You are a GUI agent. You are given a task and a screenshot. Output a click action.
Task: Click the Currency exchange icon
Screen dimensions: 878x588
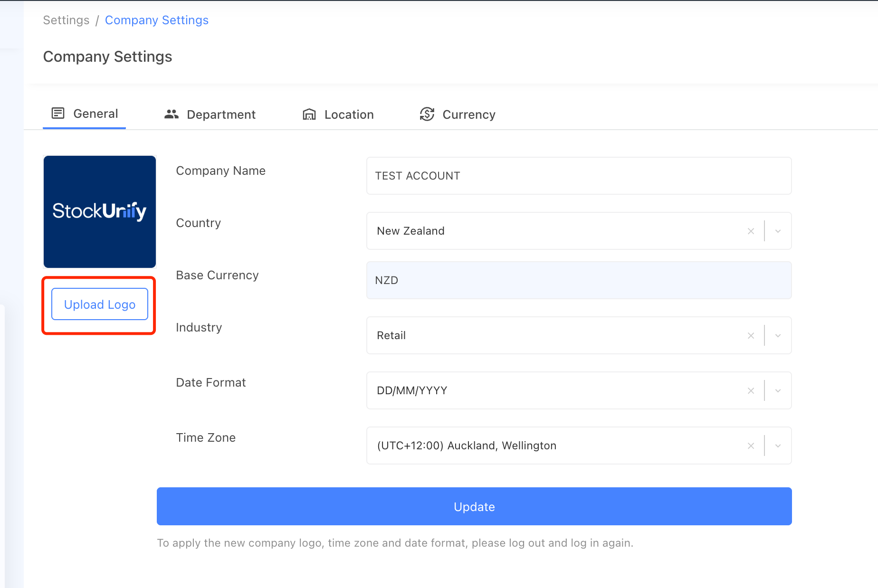point(427,114)
